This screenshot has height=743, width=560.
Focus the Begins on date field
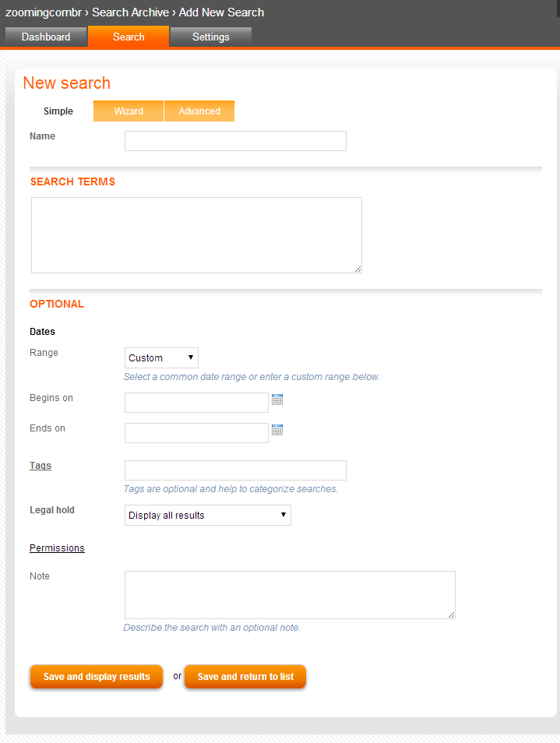point(196,403)
